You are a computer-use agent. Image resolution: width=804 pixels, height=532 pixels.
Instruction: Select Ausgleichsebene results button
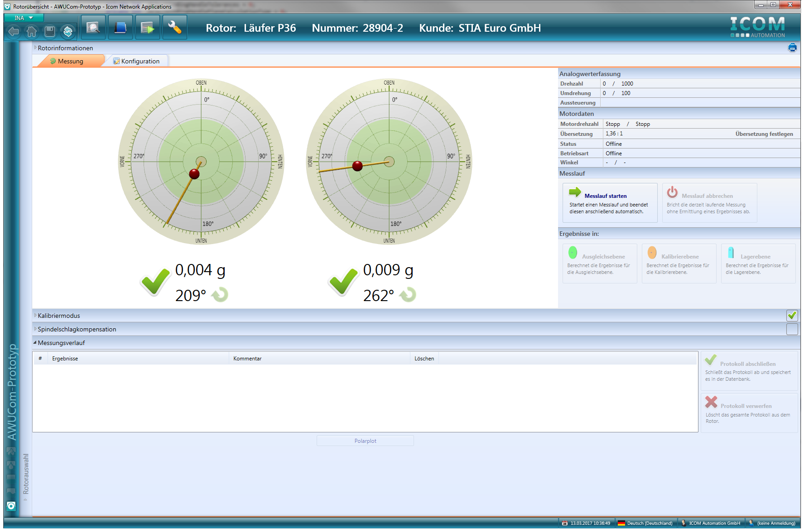click(x=600, y=264)
